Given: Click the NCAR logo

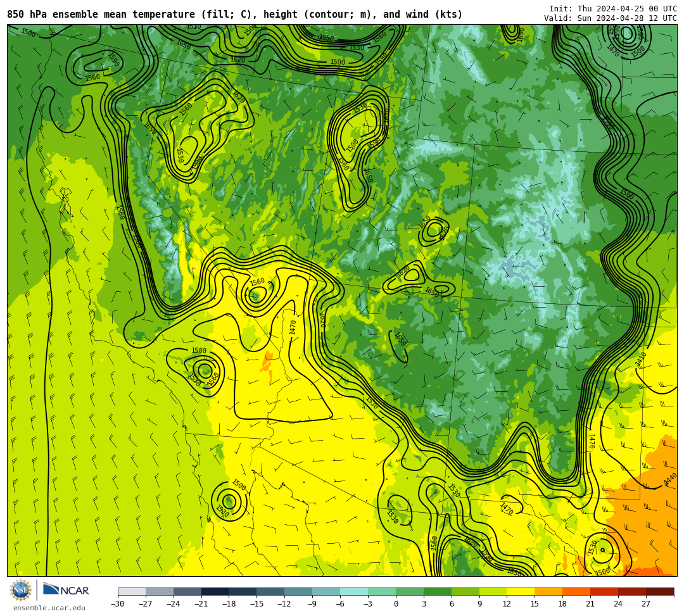Looking at the screenshot, I should 66,590.
